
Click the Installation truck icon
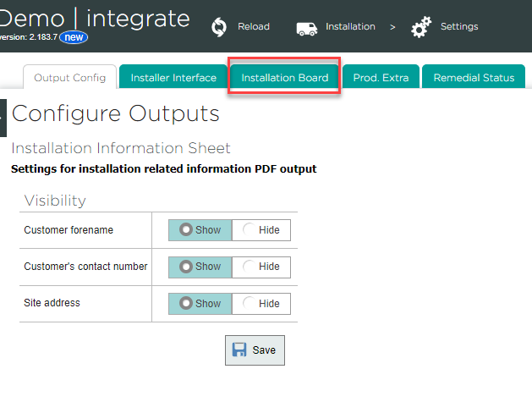(306, 28)
